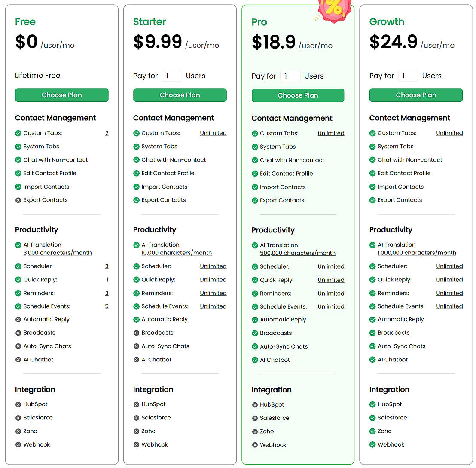Click the X icon beside Starter plan Broadcasts
The width and height of the screenshot is (476, 468).
tap(136, 333)
